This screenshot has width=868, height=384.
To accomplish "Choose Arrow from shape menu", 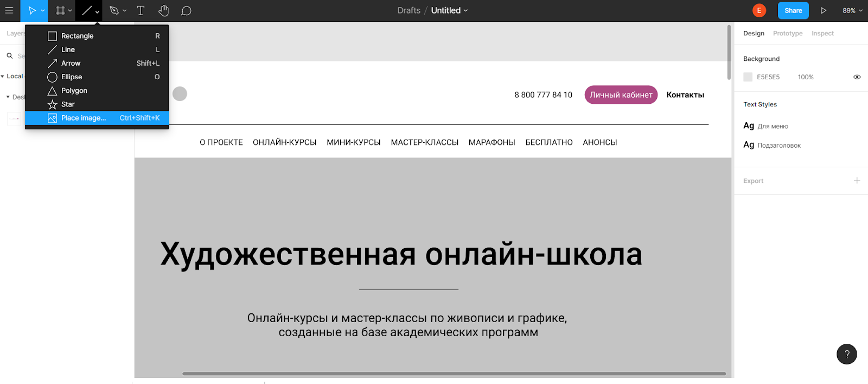I will pyautogui.click(x=97, y=63).
